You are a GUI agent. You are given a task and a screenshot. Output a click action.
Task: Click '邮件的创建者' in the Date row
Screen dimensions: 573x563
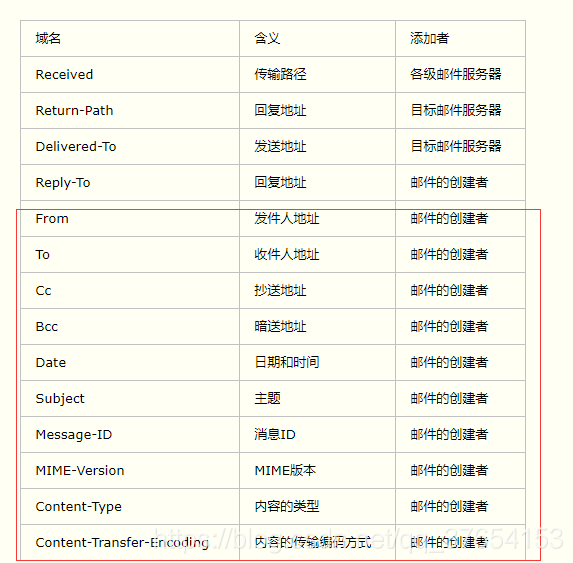coord(460,362)
